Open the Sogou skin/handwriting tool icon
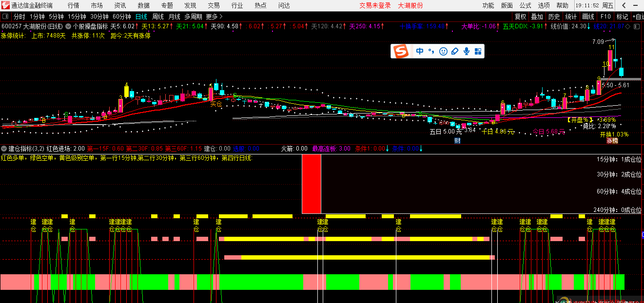Viewport: 644px width, 303px height. point(455,51)
